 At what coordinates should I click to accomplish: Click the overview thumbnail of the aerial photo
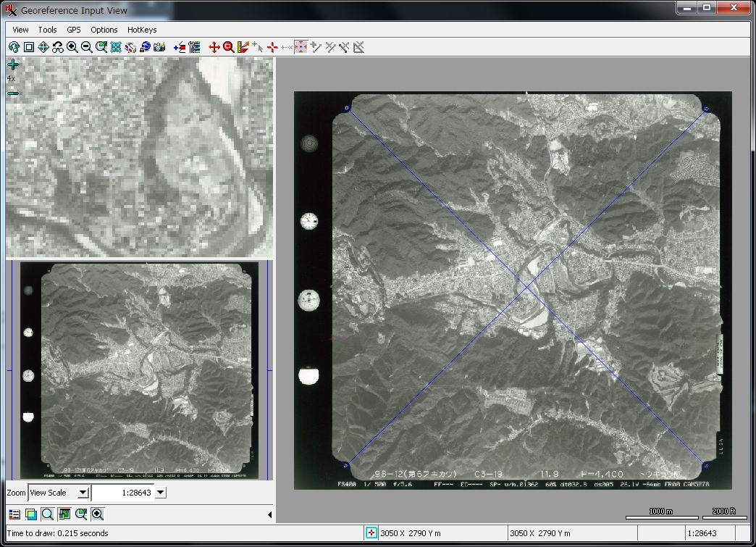138,370
